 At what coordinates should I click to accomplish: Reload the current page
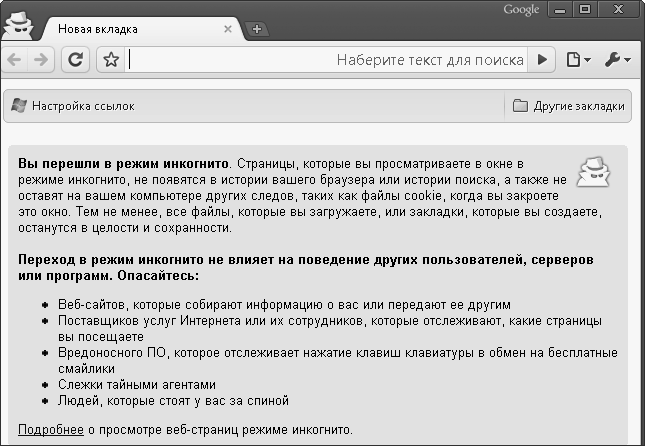74,60
